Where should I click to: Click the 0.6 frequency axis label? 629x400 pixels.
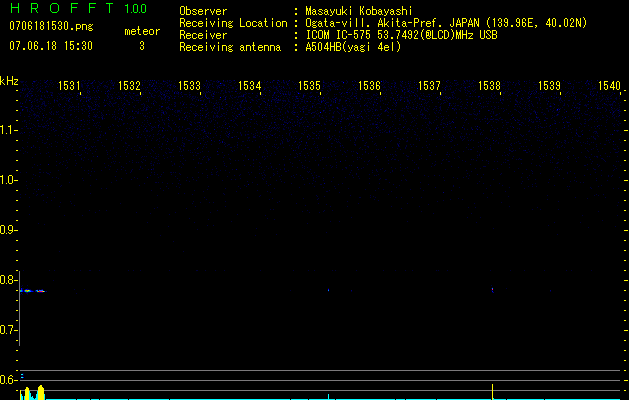8,380
